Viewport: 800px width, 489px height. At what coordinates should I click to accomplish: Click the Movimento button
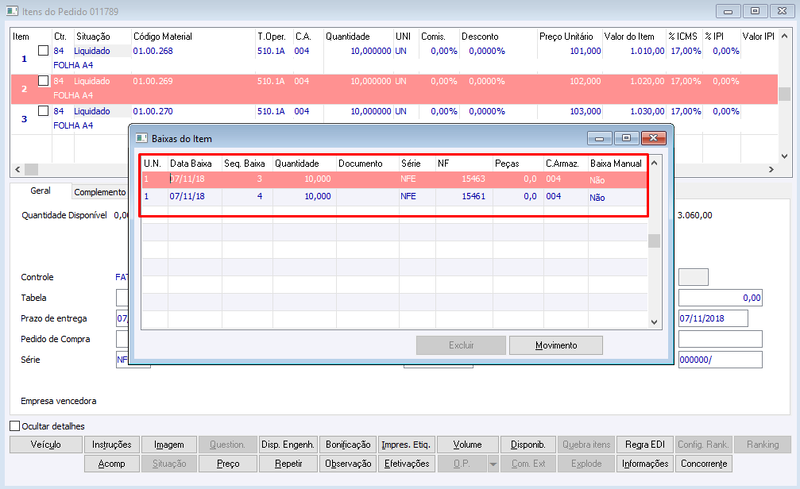point(556,346)
